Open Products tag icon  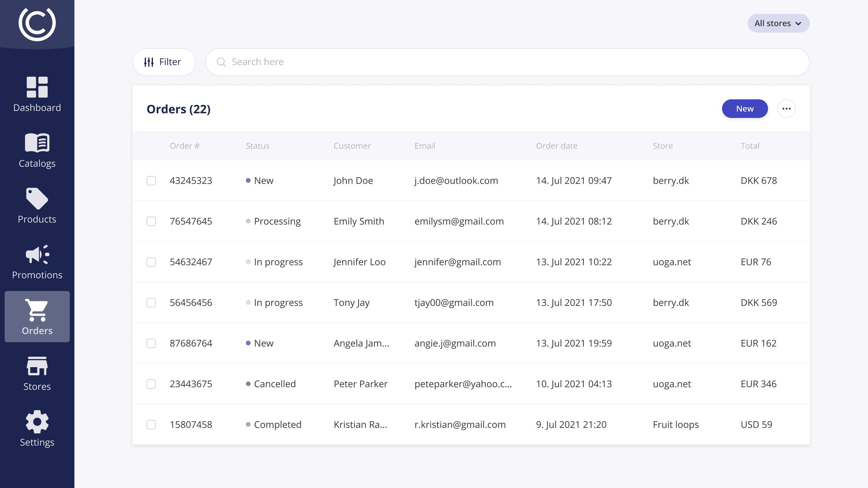pyautogui.click(x=37, y=198)
